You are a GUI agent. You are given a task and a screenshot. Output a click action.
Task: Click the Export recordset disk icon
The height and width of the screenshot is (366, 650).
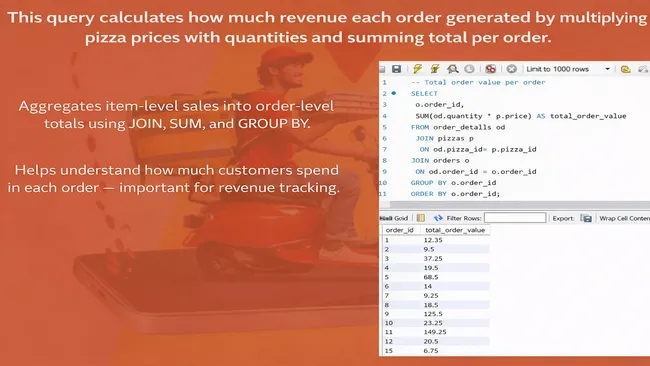point(586,218)
